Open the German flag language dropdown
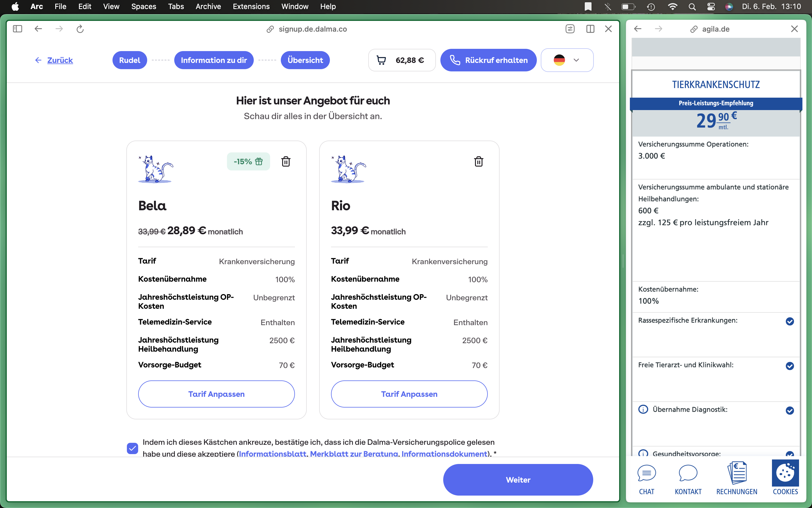 coord(567,60)
